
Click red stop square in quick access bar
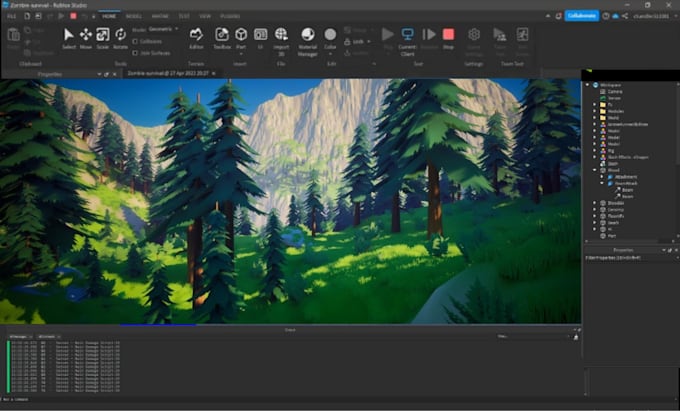click(x=73, y=16)
